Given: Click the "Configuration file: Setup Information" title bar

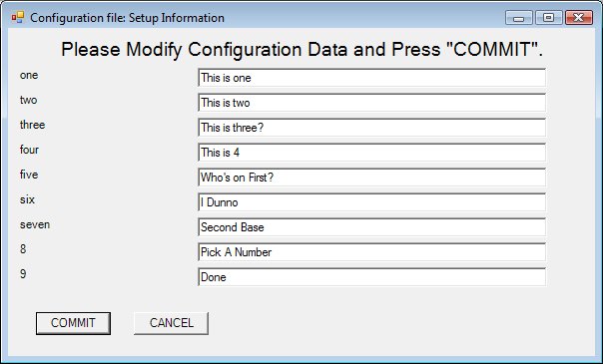Looking at the screenshot, I should 128,18.
